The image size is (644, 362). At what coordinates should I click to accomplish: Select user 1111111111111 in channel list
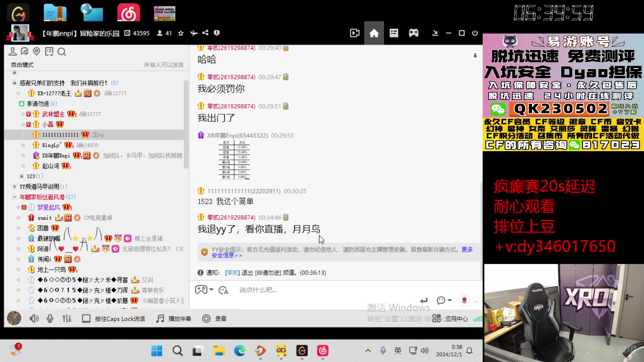pos(94,135)
